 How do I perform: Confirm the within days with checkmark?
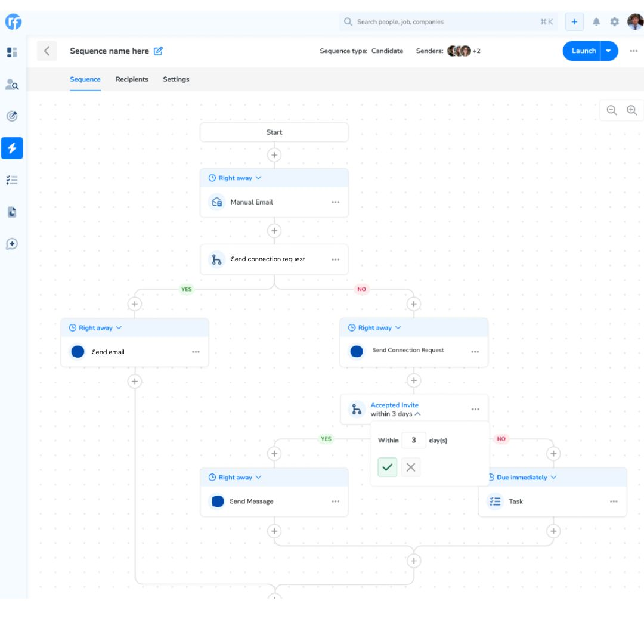[388, 467]
